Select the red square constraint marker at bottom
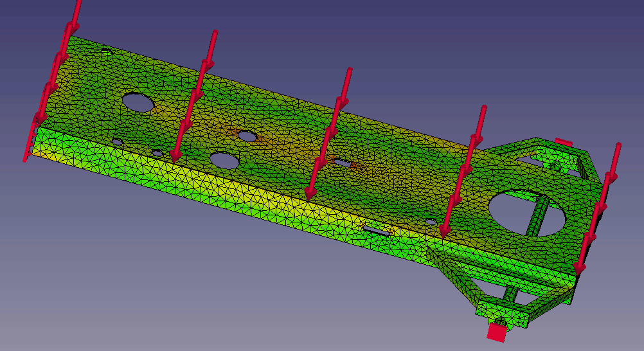The height and width of the screenshot is (351, 644). coord(497,332)
